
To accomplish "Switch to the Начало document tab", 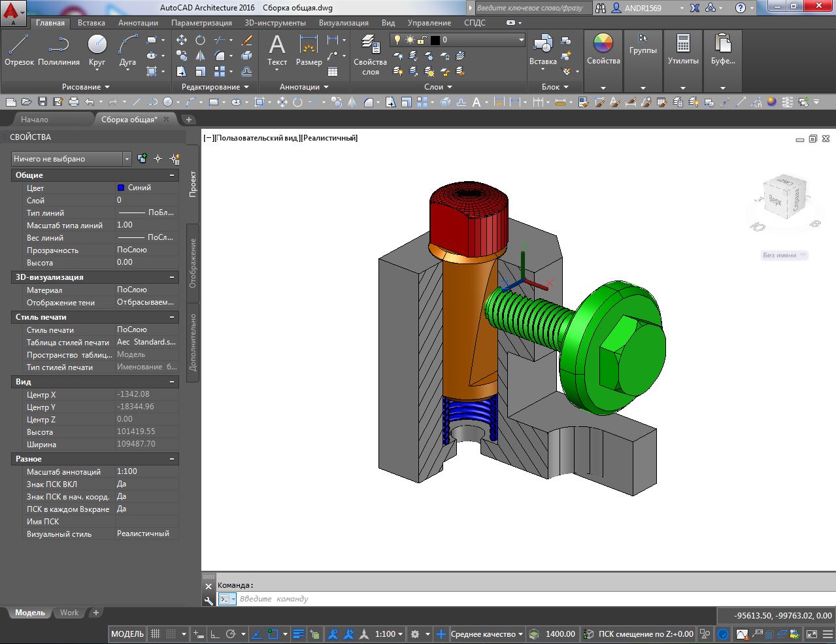I will [35, 120].
